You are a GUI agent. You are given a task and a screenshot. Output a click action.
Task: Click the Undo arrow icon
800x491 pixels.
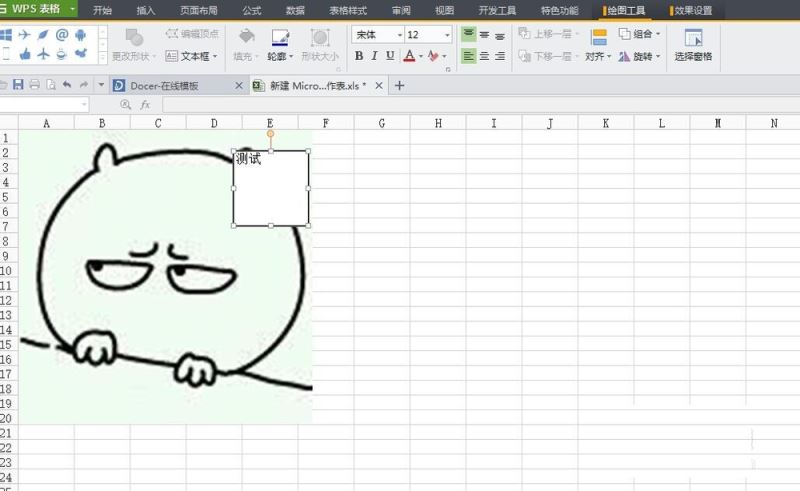[x=67, y=85]
